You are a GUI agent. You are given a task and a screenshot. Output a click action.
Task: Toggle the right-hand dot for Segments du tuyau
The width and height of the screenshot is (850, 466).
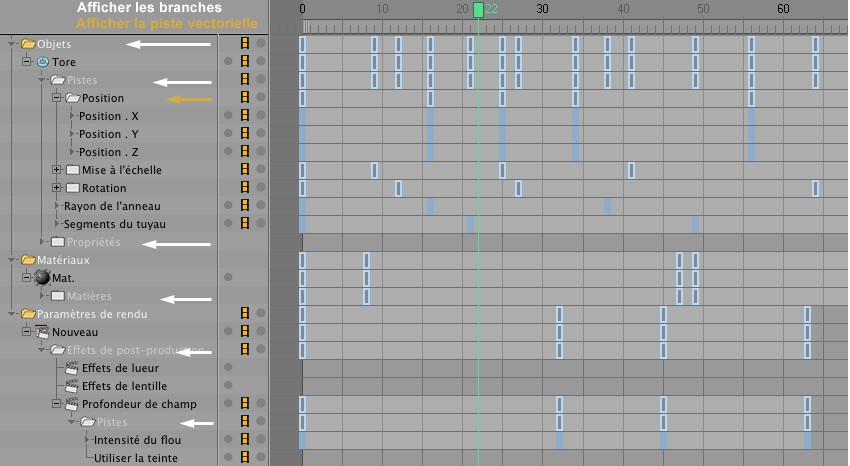pyautogui.click(x=260, y=224)
